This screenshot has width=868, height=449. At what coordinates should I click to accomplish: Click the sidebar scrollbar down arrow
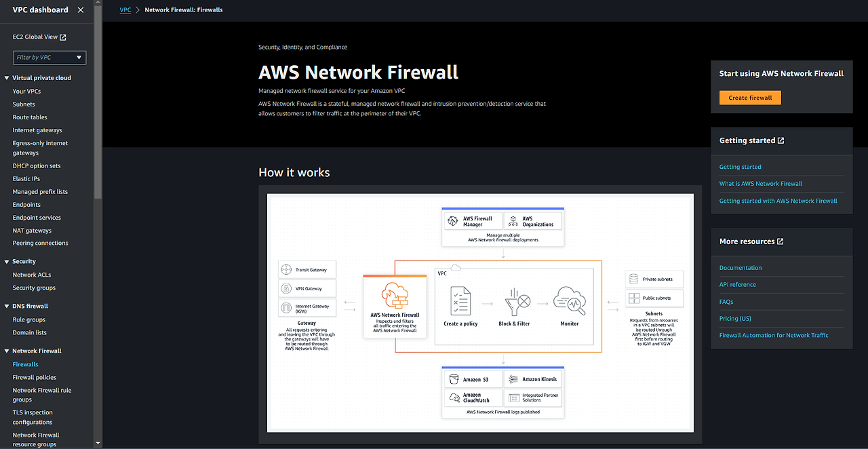click(98, 444)
